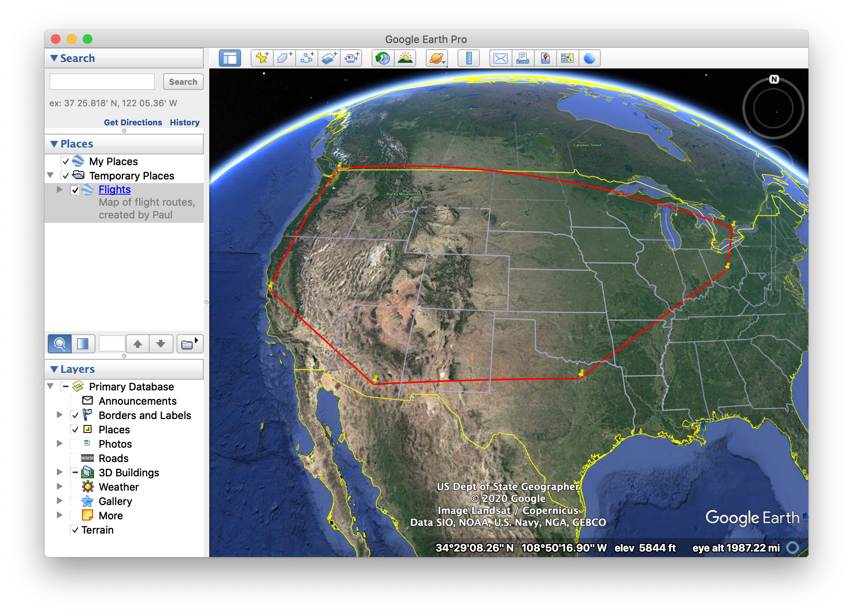Viewport: 853px width, 616px height.
Task: Expand the Weather layer tree item
Action: [60, 487]
